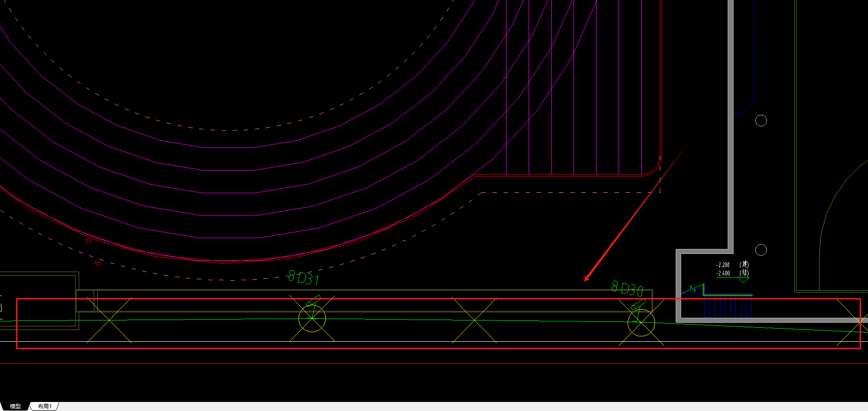Select the yellow circle symbol below 8D30
Image resolution: width=868 pixels, height=411 pixels.
tap(641, 323)
